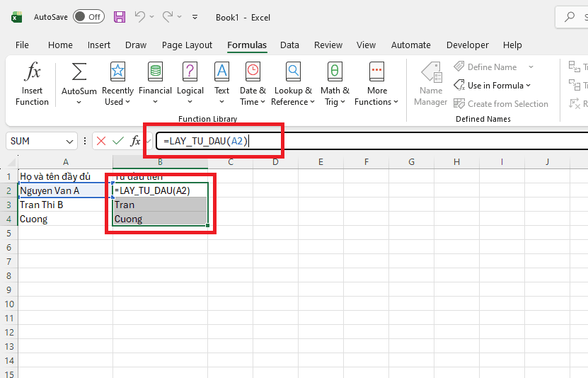Expand the Undo history dropdown

tap(152, 17)
